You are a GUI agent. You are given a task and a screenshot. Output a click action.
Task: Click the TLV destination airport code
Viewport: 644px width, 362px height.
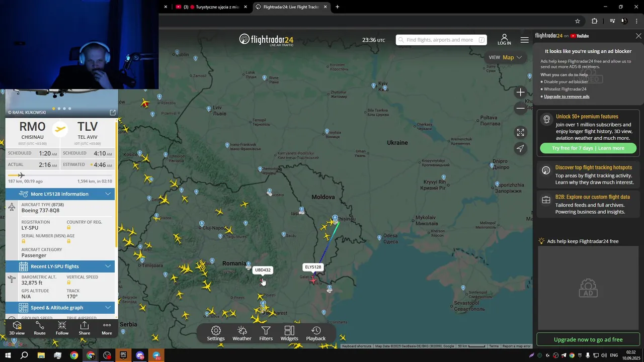coord(88,127)
